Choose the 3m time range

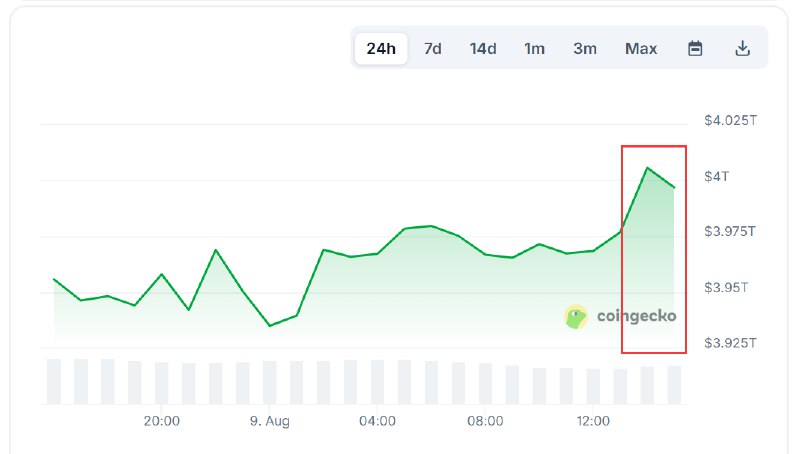585,48
